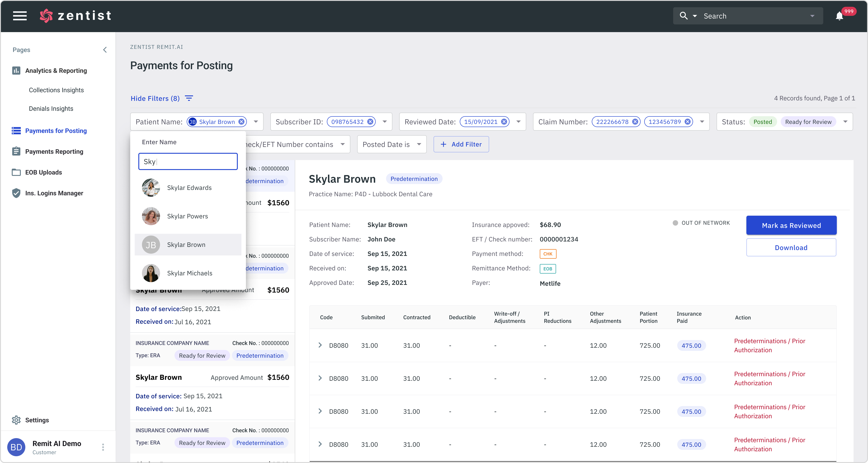The height and width of the screenshot is (463, 868).
Task: Select Skylar Michaels from name suggestions
Action: [189, 273]
